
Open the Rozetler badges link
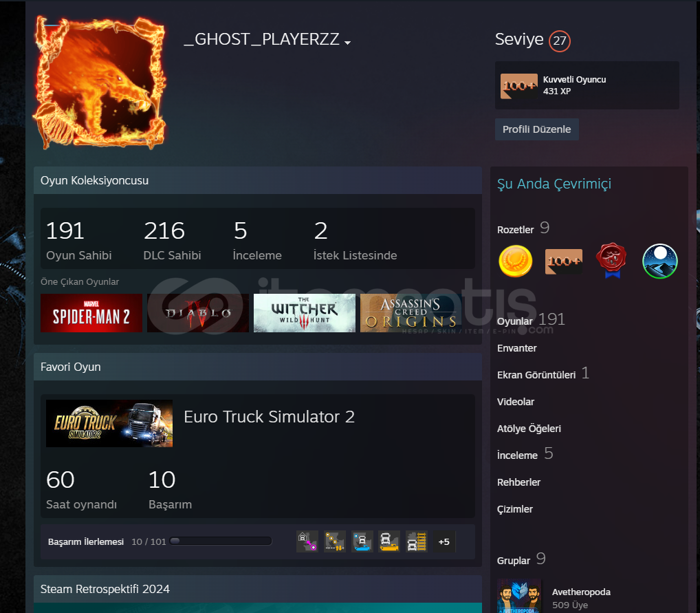(515, 230)
